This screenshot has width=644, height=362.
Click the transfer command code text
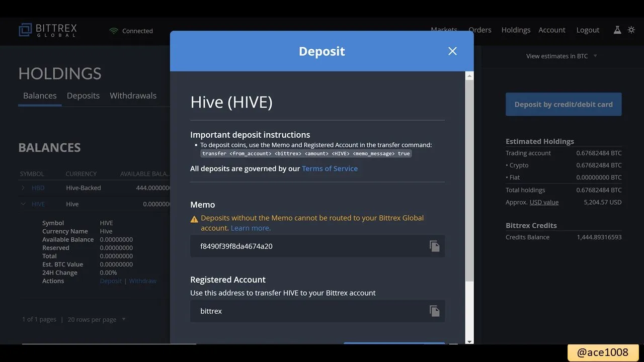[306, 153]
